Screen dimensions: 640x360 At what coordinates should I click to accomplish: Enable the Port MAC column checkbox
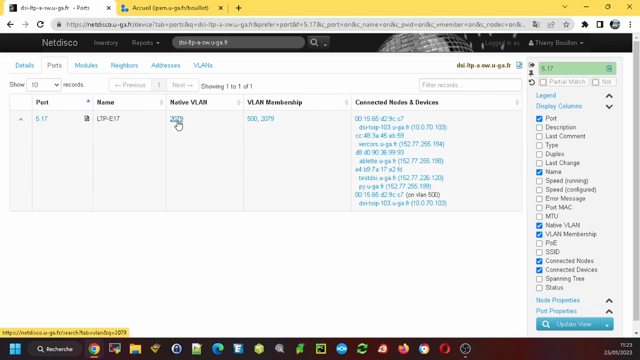click(x=539, y=208)
